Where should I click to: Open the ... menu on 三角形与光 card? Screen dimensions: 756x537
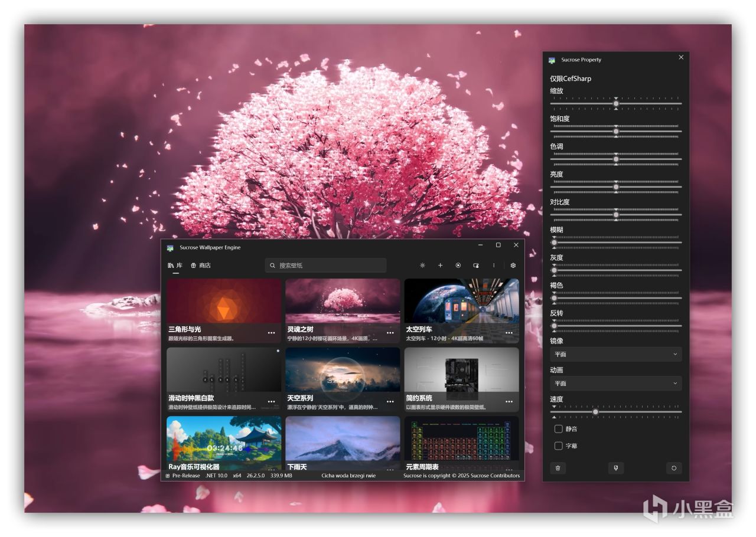pos(271,333)
